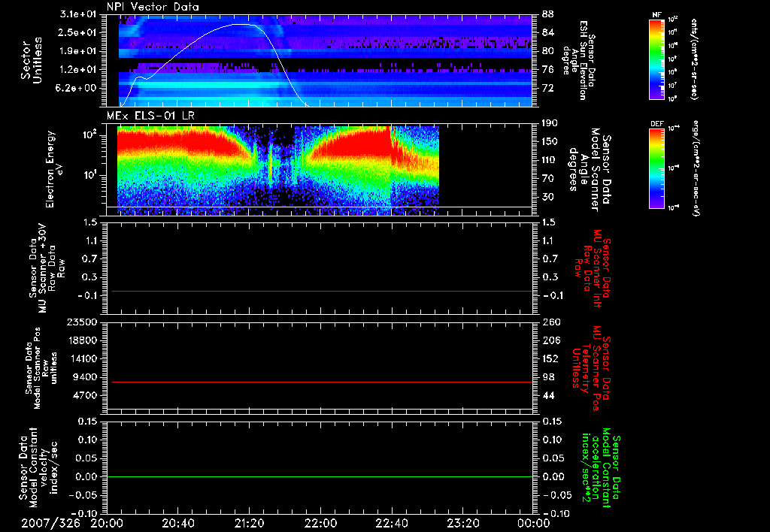This screenshot has width=770, height=532.
Task: Click the green Model Constant velocity line
Action: pos(320,476)
